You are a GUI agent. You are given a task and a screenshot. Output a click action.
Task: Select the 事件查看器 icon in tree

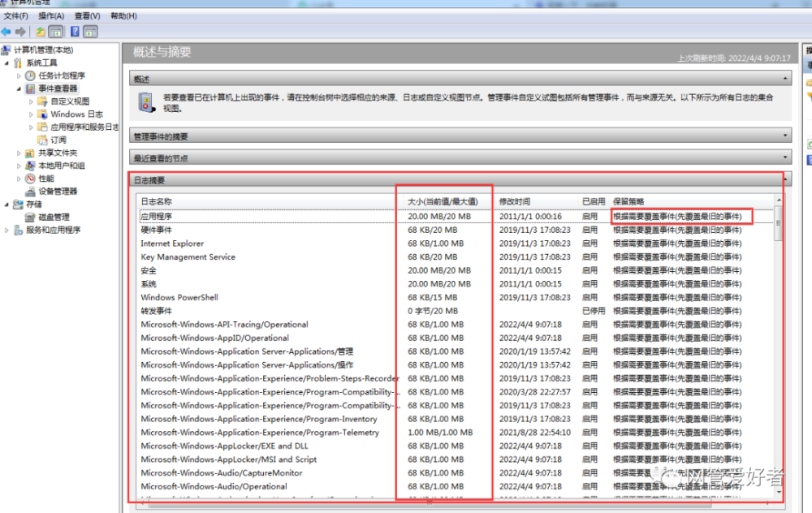[31, 88]
